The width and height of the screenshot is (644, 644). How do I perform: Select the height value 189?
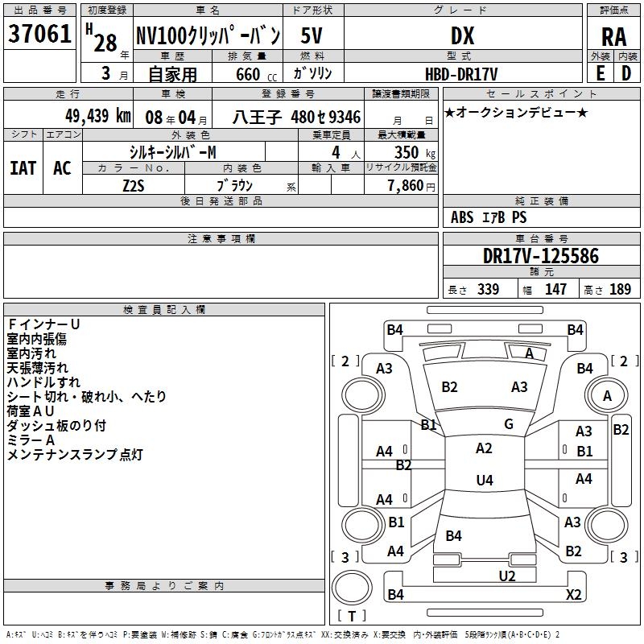pyautogui.click(x=620, y=289)
